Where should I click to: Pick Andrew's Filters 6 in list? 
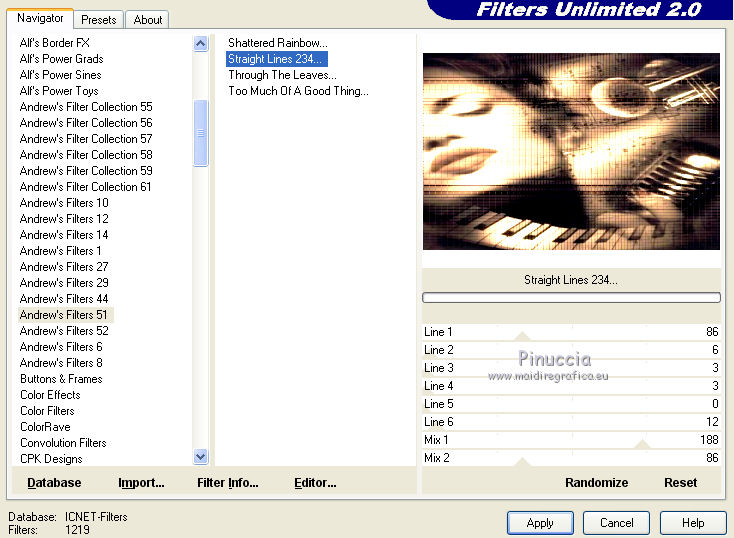click(x=61, y=346)
